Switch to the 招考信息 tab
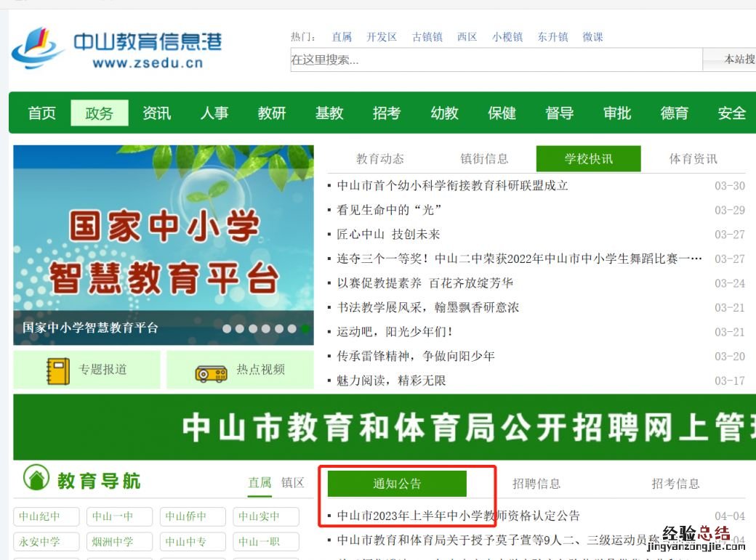This screenshot has width=756, height=560. [675, 484]
